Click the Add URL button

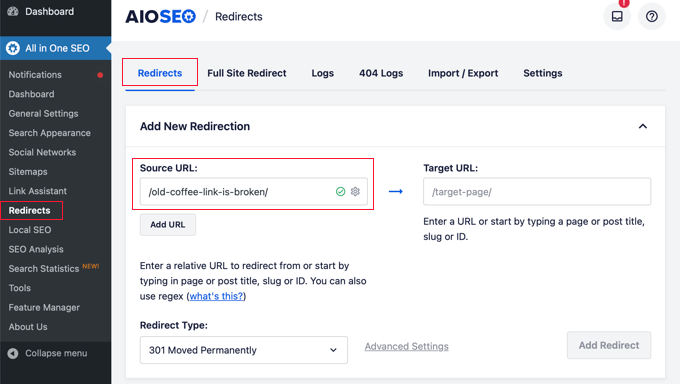point(168,224)
